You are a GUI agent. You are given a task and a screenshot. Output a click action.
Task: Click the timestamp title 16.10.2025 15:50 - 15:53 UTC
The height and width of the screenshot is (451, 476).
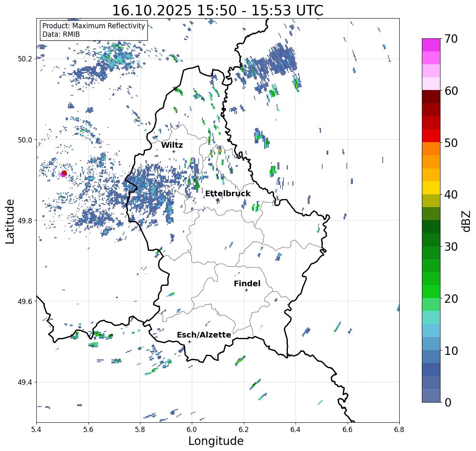click(x=218, y=10)
